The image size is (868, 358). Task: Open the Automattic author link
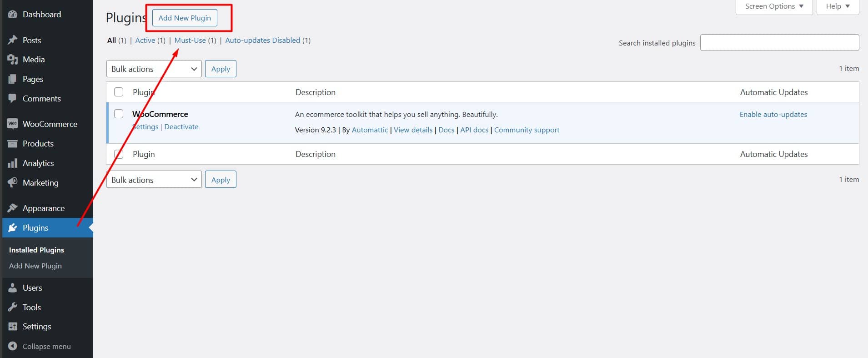370,130
